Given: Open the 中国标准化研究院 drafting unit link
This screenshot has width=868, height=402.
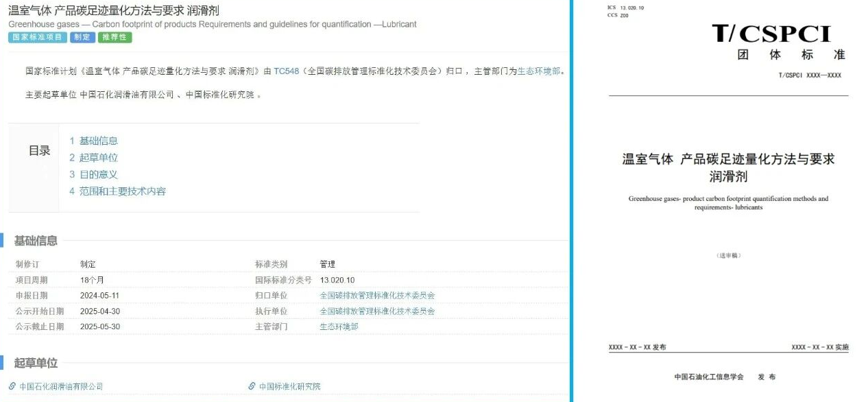Looking at the screenshot, I should (x=289, y=386).
